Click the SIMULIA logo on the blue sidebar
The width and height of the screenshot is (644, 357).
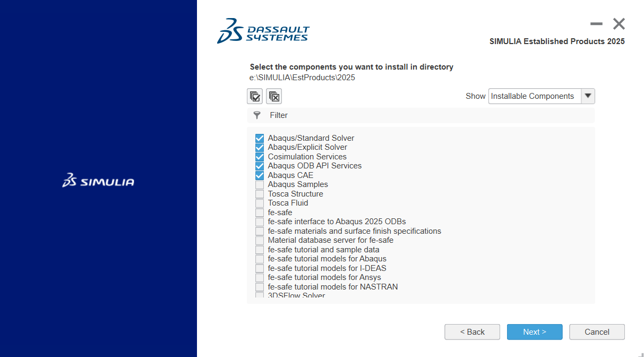point(98,181)
